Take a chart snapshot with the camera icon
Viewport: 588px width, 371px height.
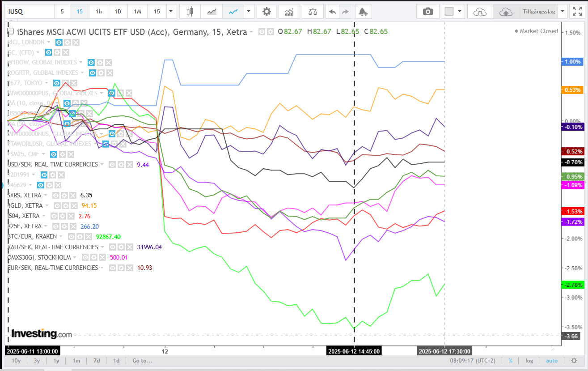click(x=428, y=12)
